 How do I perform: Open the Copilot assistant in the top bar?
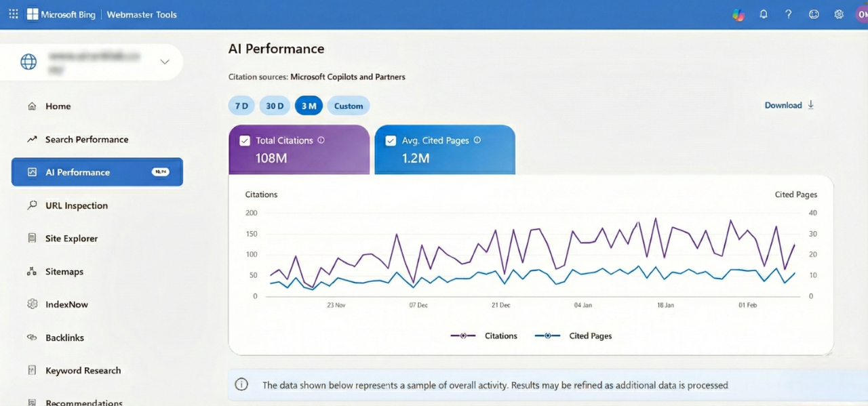tap(738, 14)
